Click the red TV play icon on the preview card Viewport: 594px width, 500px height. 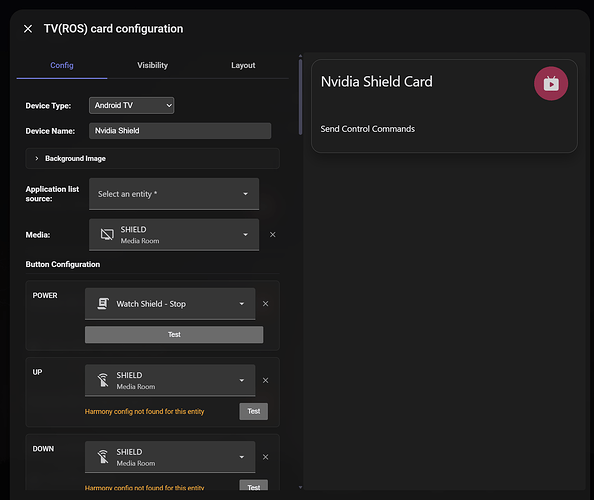[551, 84]
